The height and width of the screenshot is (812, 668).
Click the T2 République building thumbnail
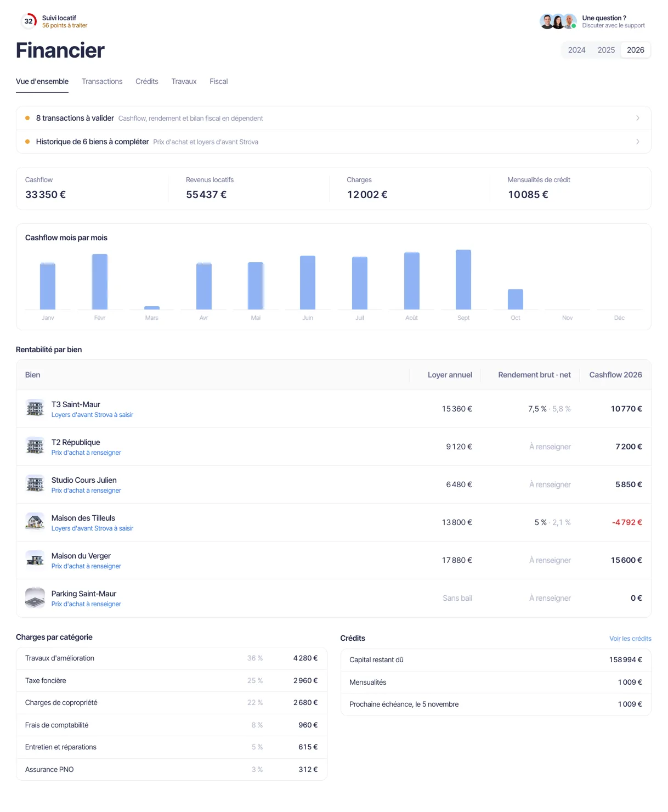(35, 447)
